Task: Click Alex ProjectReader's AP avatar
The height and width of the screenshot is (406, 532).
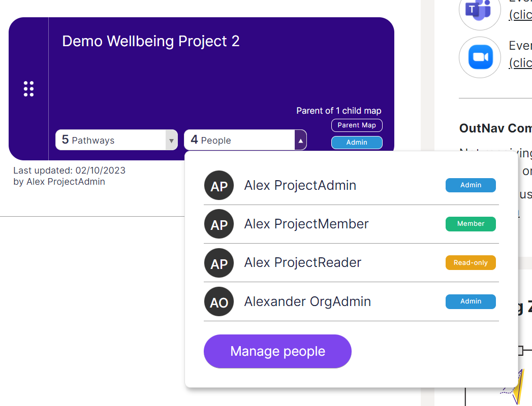Action: [x=219, y=263]
